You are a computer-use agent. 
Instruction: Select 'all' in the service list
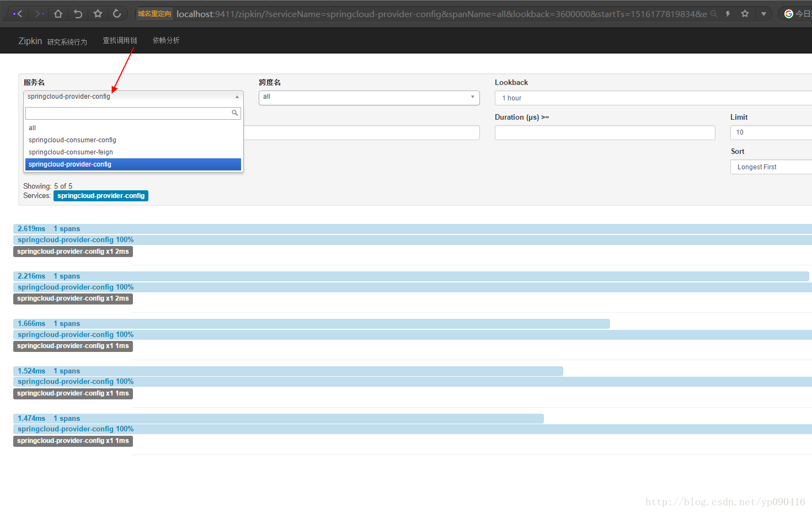pyautogui.click(x=133, y=128)
